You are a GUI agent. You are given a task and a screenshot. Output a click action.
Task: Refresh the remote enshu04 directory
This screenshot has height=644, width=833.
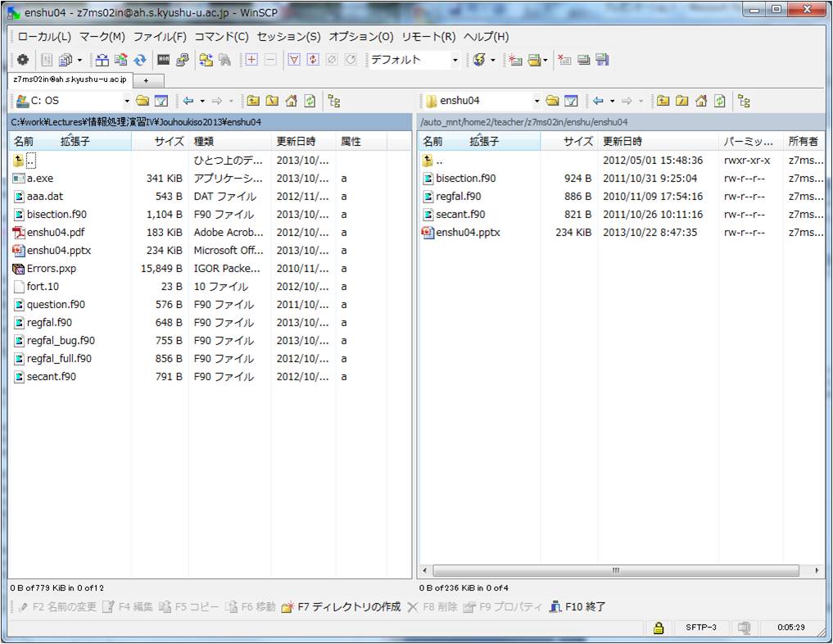pos(719,101)
